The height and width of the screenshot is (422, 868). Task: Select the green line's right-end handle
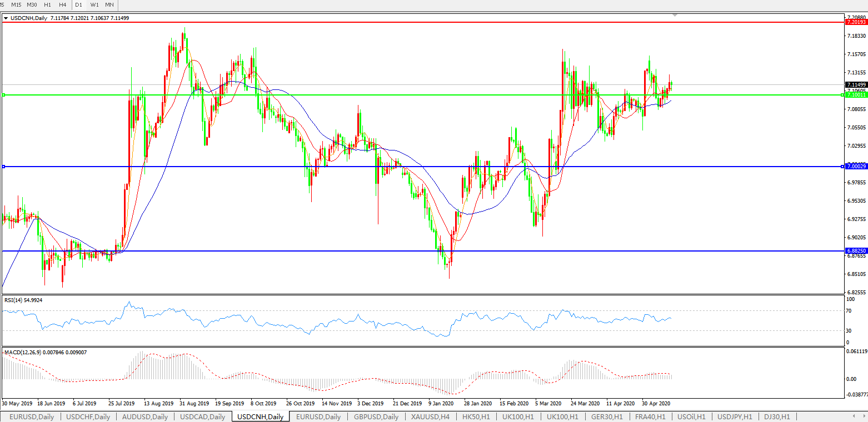click(842, 95)
